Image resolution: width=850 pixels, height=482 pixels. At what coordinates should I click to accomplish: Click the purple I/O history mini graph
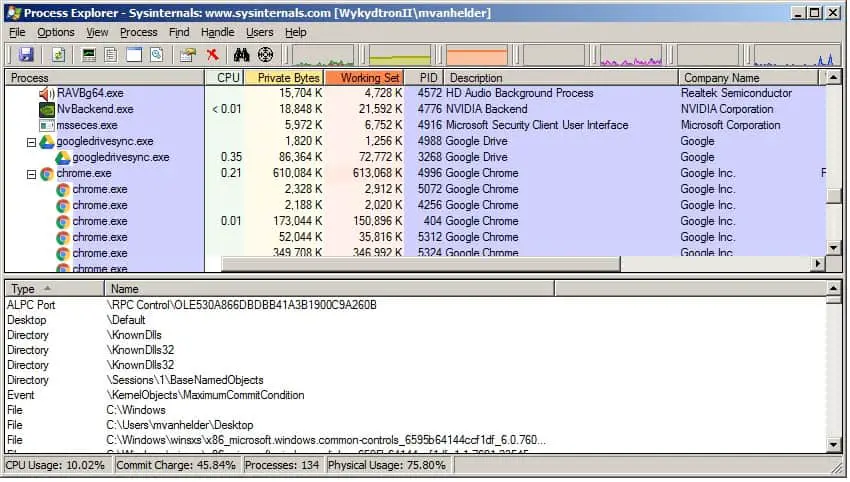[x=631, y=56]
